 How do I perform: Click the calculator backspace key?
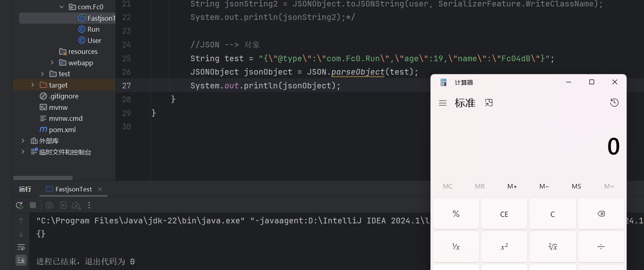click(x=601, y=214)
